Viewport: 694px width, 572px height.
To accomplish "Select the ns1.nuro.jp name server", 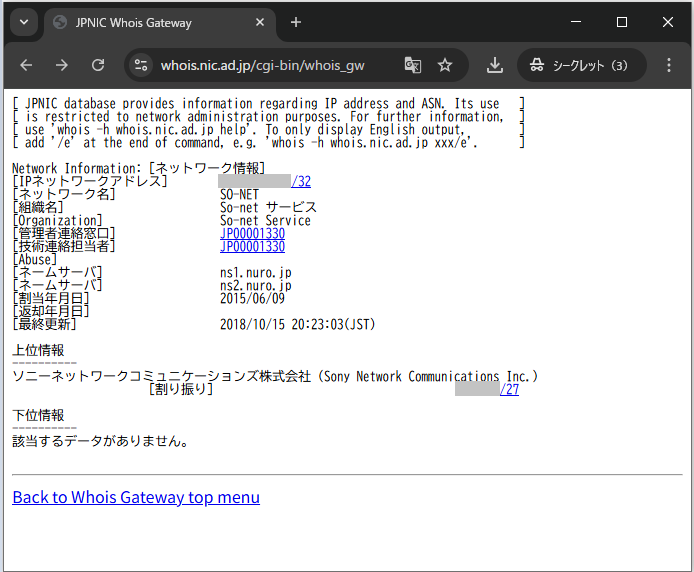I will pyautogui.click(x=256, y=272).
